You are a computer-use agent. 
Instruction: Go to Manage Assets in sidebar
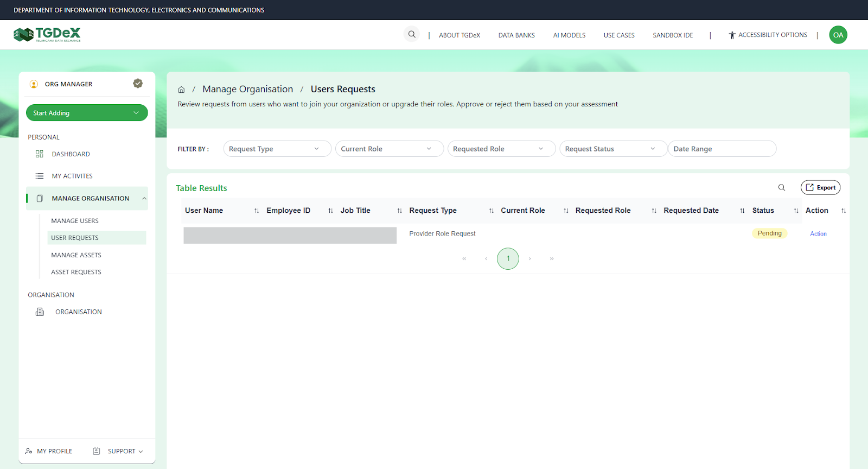click(76, 255)
